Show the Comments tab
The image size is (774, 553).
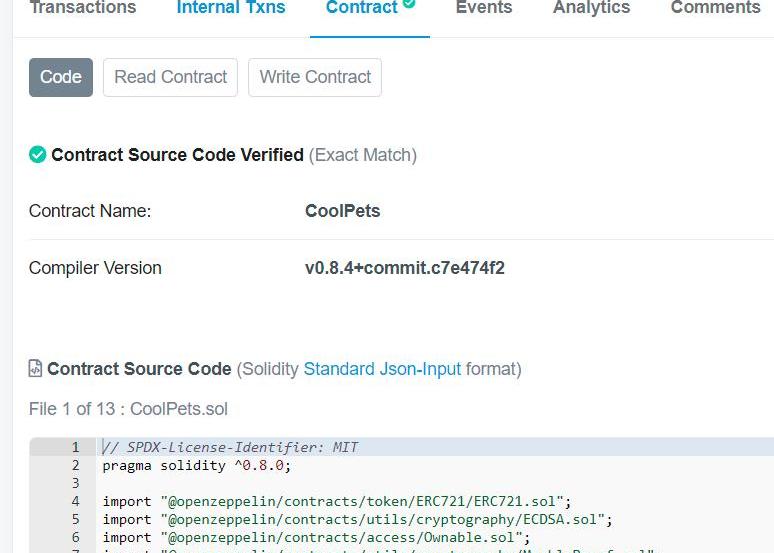pos(715,8)
